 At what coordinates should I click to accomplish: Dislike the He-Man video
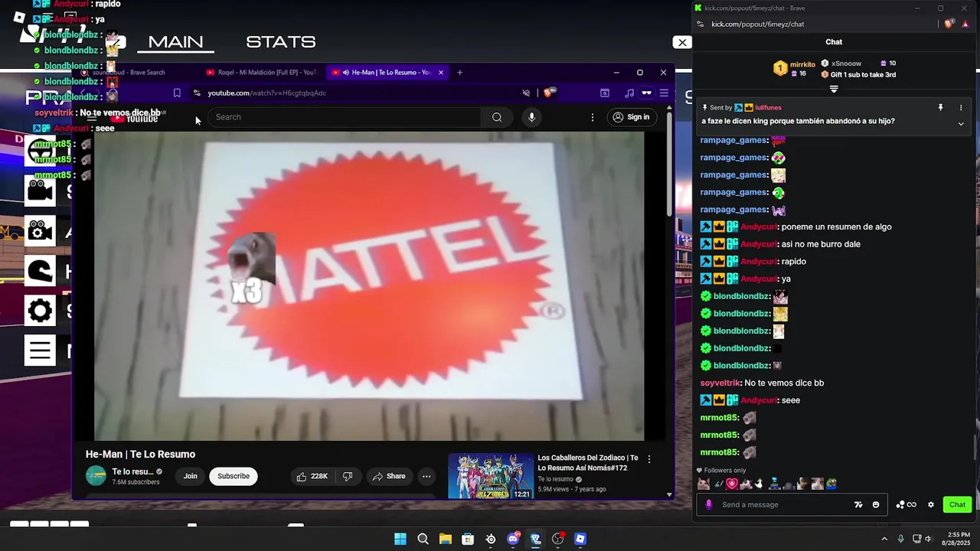(347, 476)
